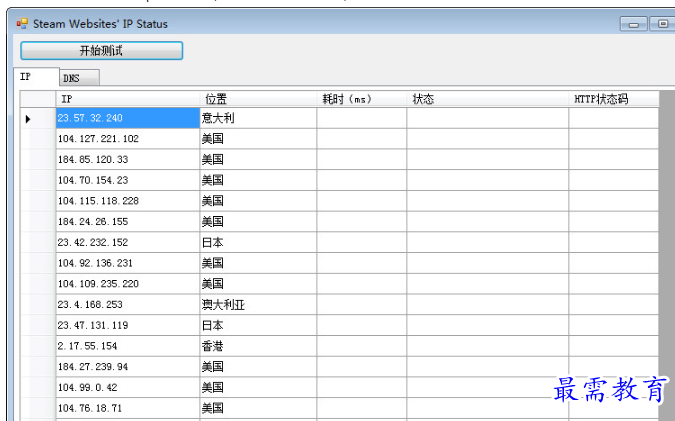Select IP cell 23.47.131.119

128,325
